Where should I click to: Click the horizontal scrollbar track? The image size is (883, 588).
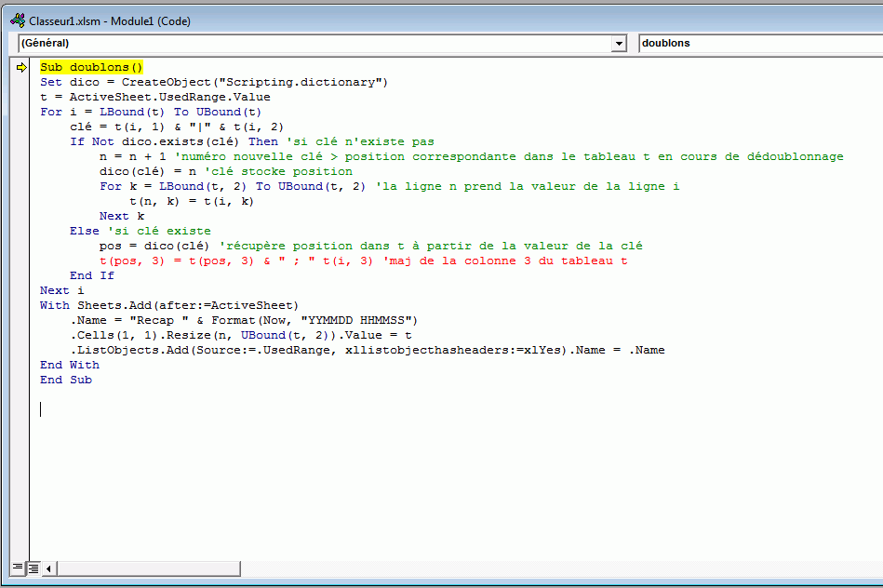465,568
